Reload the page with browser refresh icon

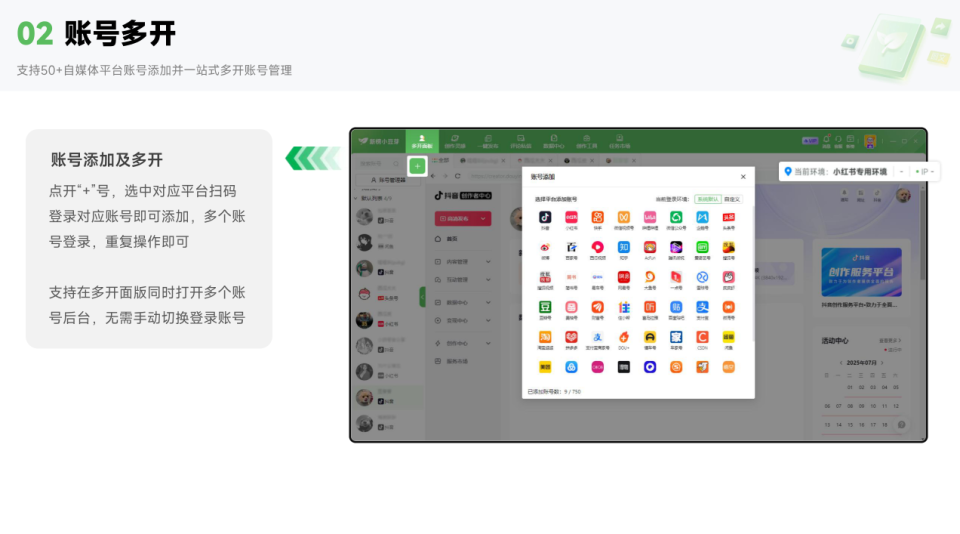click(457, 176)
